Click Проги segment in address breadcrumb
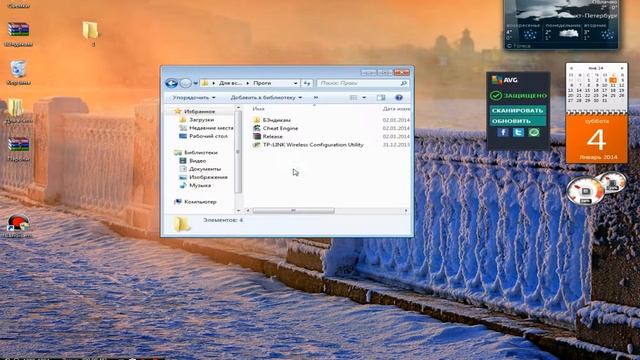640x360 pixels. 262,83
